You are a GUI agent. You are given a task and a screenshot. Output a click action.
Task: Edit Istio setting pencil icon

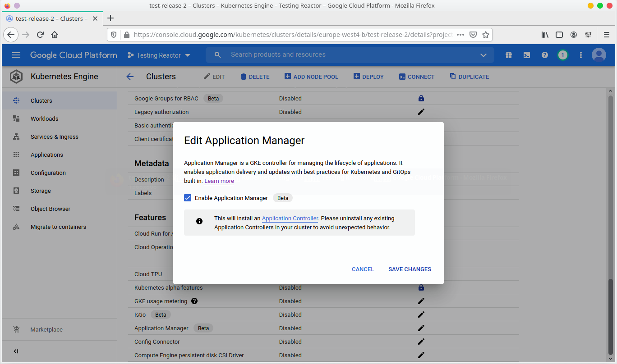click(x=421, y=314)
